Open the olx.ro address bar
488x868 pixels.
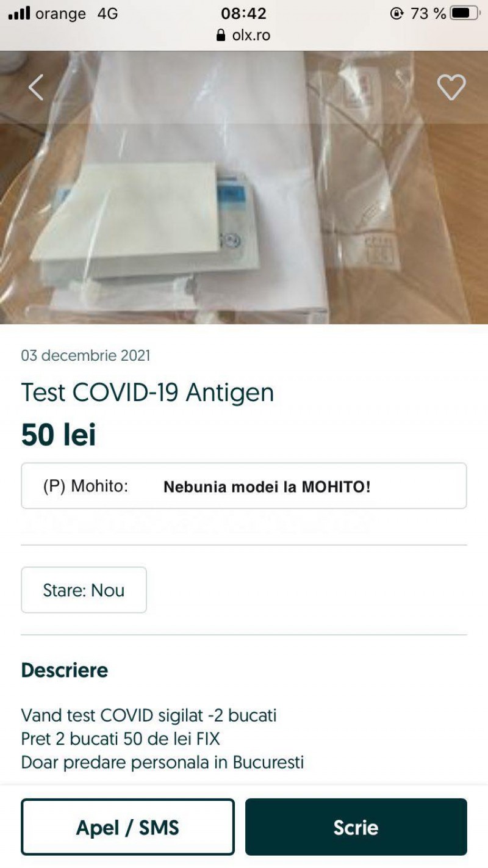244,35
